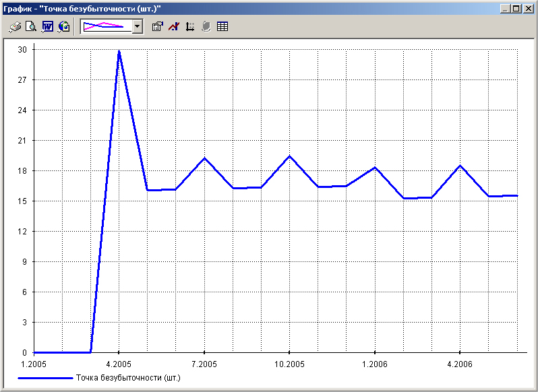Click the 30-unit peak at 4.2005
Screen dimensions: 538x392
(x=119, y=51)
